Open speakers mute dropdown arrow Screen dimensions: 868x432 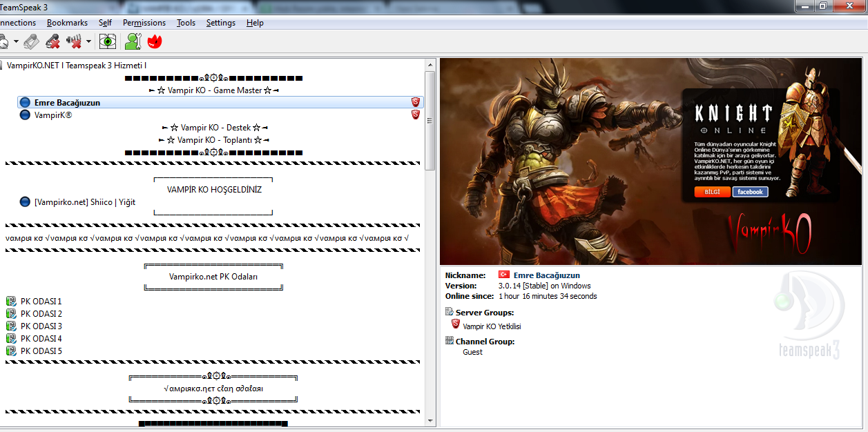click(x=89, y=42)
